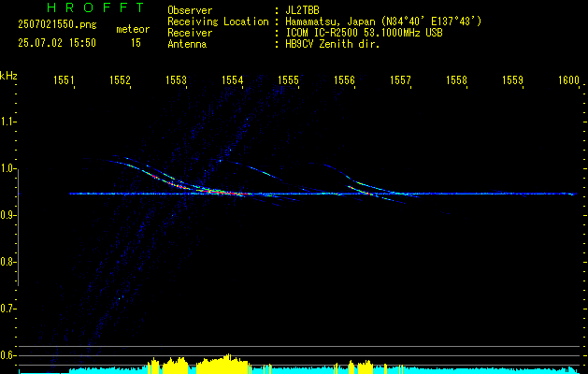This screenshot has height=374, width=588.
Task: Click the Receiving Location label
Action: [x=218, y=22]
